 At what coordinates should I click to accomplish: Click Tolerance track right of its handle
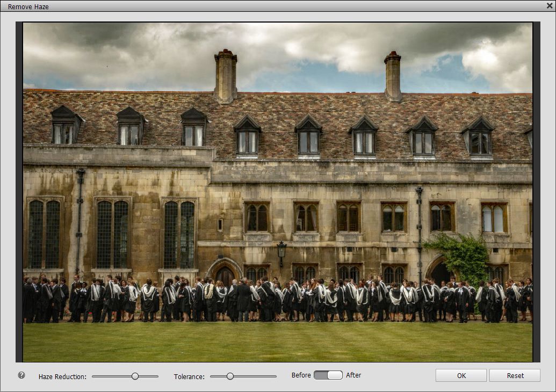point(255,376)
